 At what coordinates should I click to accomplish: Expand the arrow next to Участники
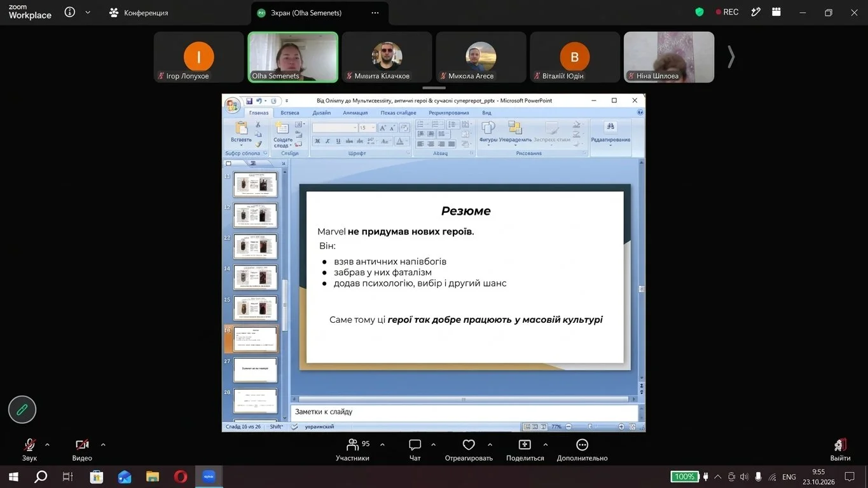click(x=382, y=444)
